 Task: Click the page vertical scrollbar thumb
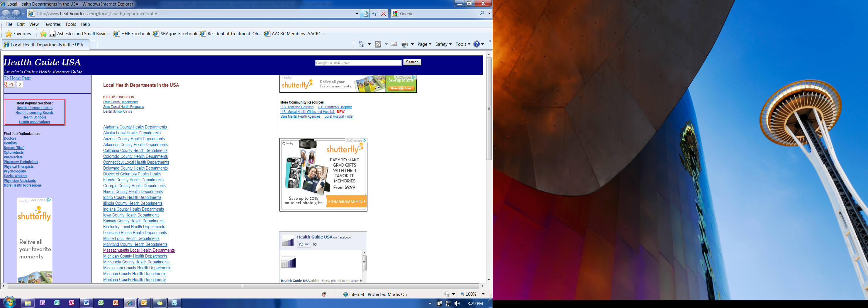coord(489,109)
